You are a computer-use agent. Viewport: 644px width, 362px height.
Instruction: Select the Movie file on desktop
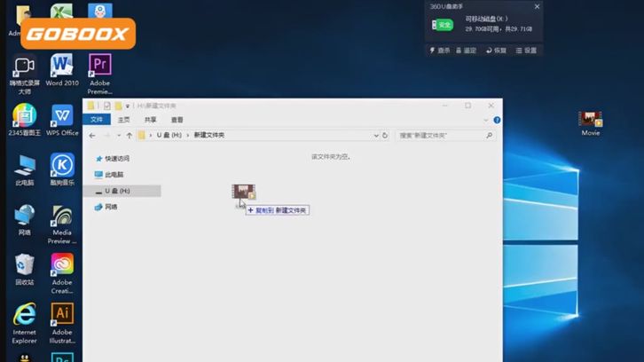tap(590, 121)
